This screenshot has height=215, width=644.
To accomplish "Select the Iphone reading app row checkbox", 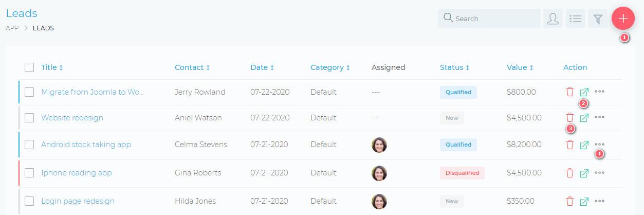I will point(29,173).
